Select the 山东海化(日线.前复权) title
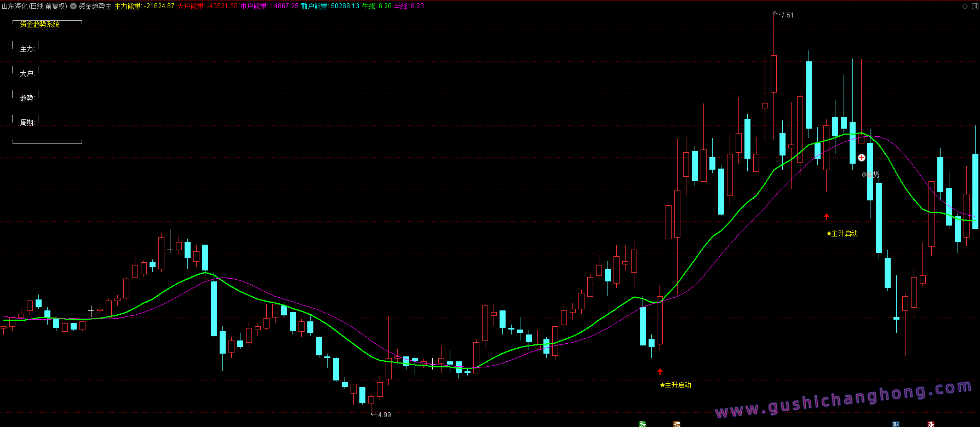 tap(34, 6)
